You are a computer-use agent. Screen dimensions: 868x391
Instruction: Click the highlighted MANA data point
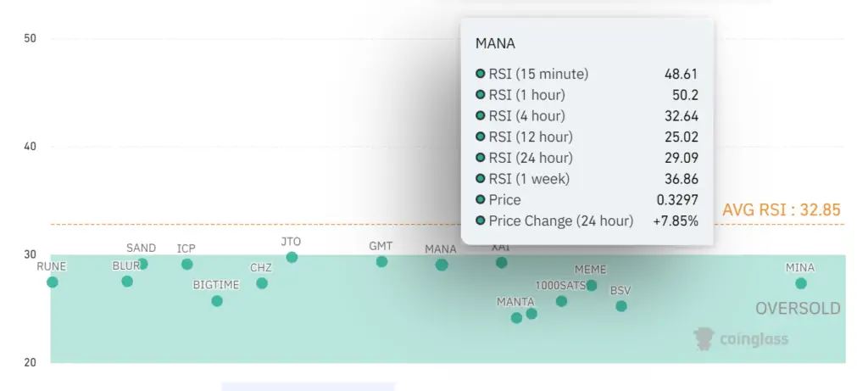pyautogui.click(x=442, y=265)
